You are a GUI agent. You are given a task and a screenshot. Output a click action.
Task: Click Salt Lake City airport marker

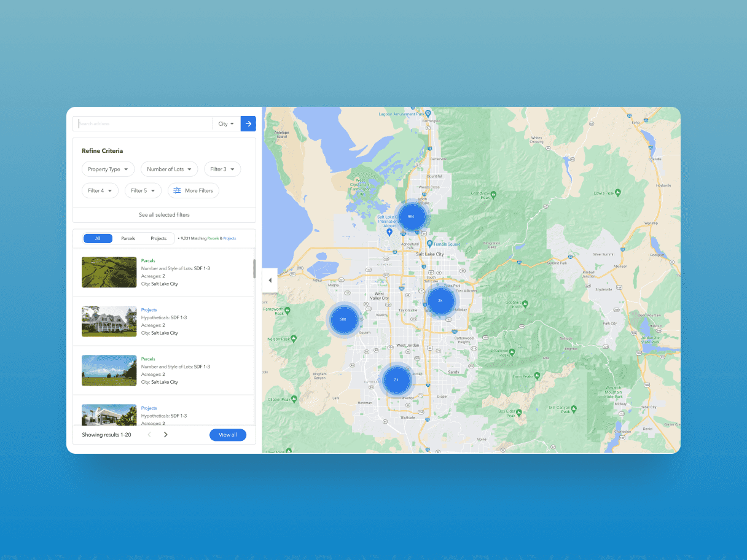pos(389,231)
